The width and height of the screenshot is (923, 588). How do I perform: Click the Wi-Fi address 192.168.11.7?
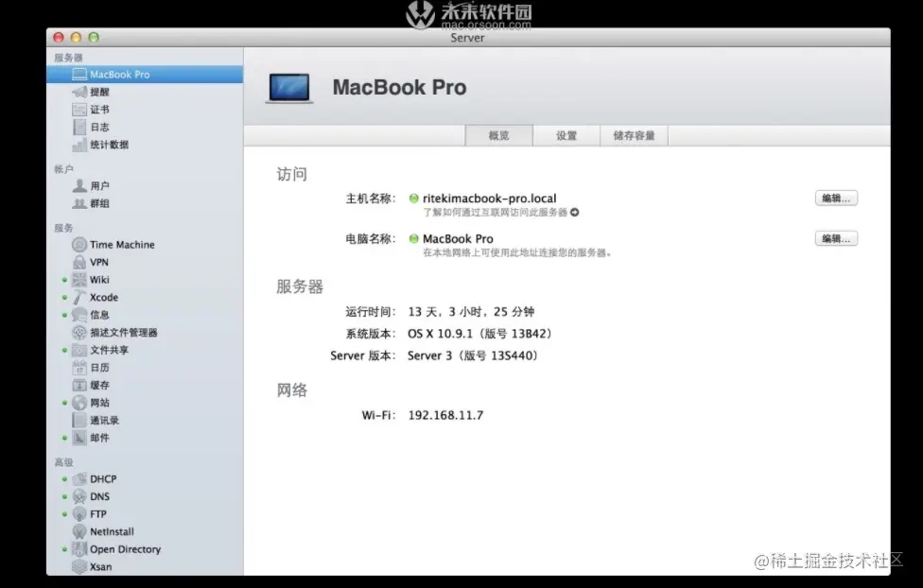coord(445,415)
